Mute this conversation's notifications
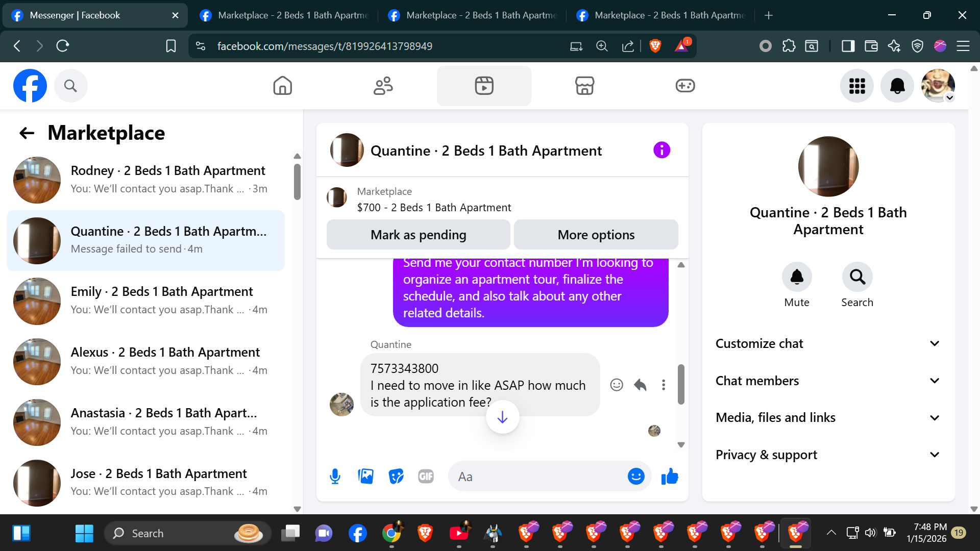Image resolution: width=980 pixels, height=551 pixels. point(796,277)
